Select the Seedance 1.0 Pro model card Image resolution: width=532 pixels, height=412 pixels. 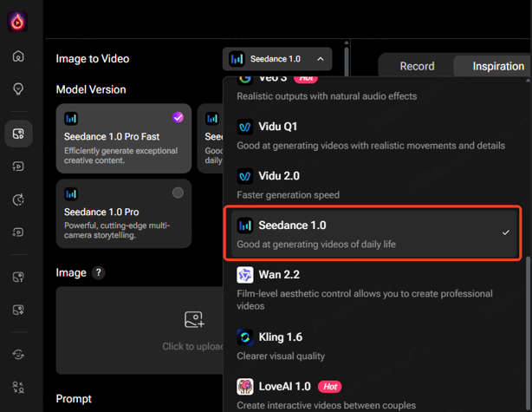coord(124,213)
